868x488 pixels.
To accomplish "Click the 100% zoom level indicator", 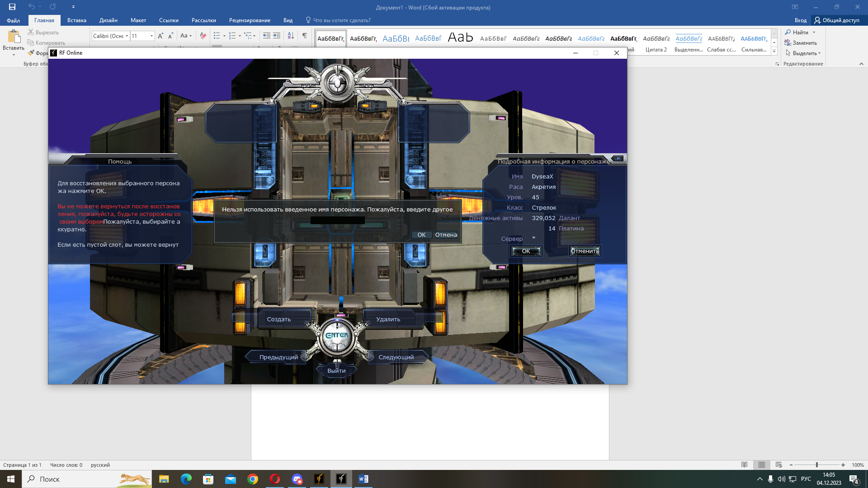I will (858, 465).
